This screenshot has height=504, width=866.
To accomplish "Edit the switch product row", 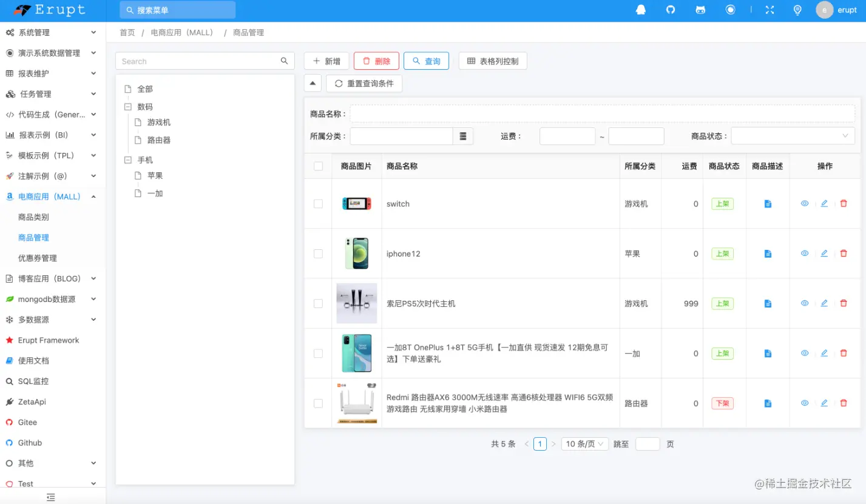I will click(x=824, y=204).
